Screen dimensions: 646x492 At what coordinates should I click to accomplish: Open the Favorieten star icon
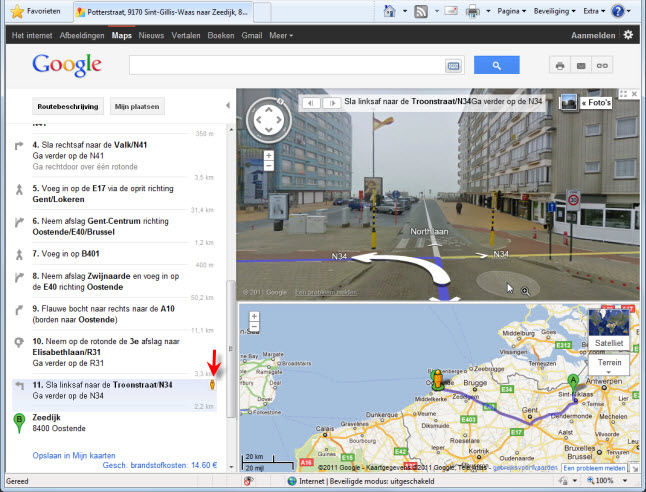click(x=17, y=12)
